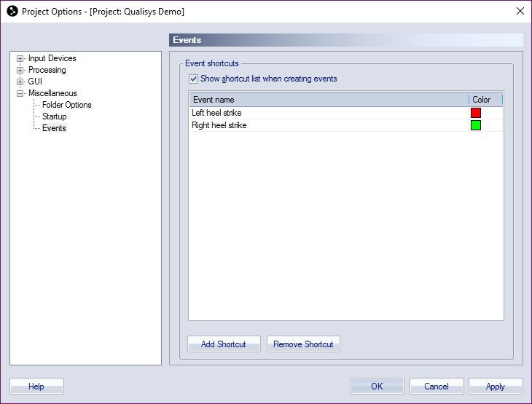Click the Add Shortcut button
This screenshot has height=404, width=532.
[224, 344]
